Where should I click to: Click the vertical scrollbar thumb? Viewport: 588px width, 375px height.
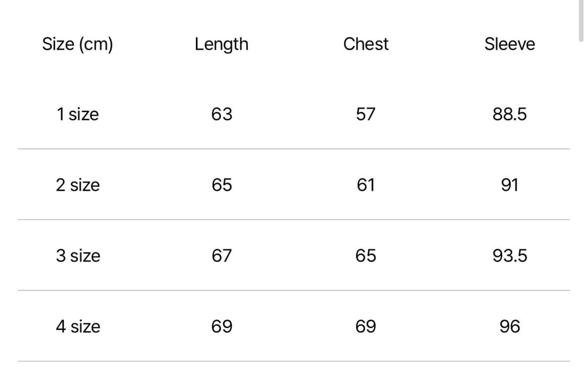[581, 20]
